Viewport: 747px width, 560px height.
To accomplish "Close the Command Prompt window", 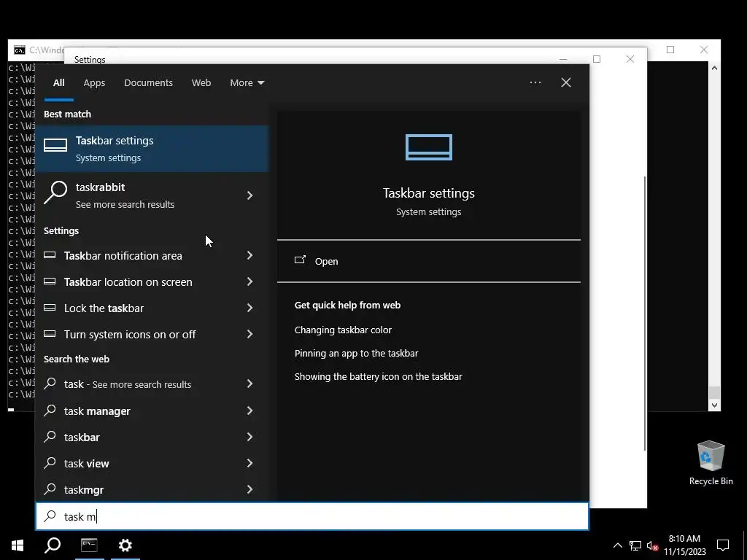I will coord(704,50).
